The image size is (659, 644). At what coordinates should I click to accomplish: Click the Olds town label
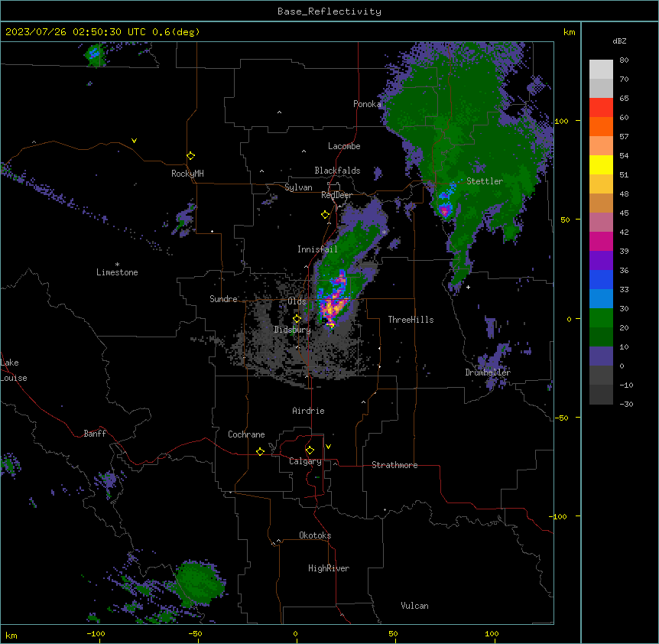pyautogui.click(x=297, y=301)
